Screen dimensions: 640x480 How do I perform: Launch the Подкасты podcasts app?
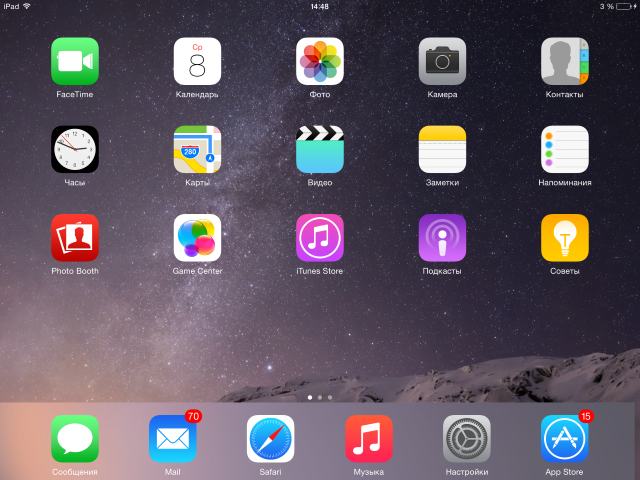pyautogui.click(x=442, y=238)
